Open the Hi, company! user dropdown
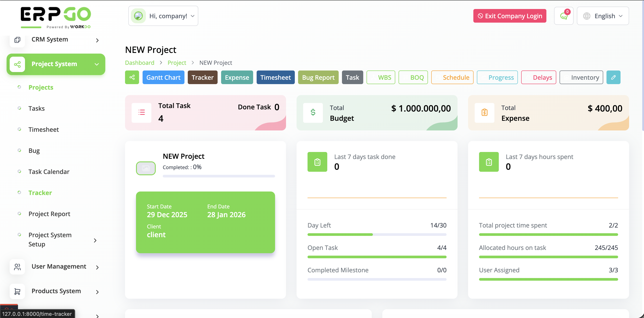Viewport: 644px width, 318px height. [163, 16]
